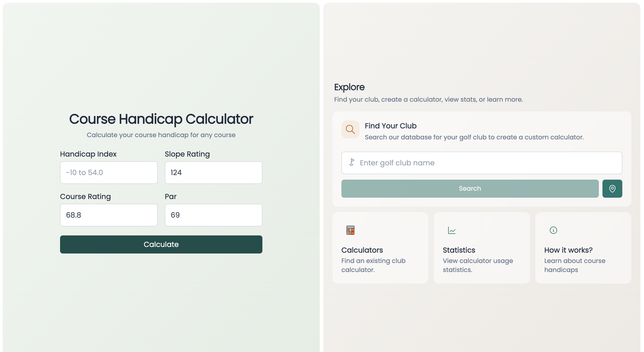Select the Par input field showing 69
The height and width of the screenshot is (352, 644).
[213, 215]
